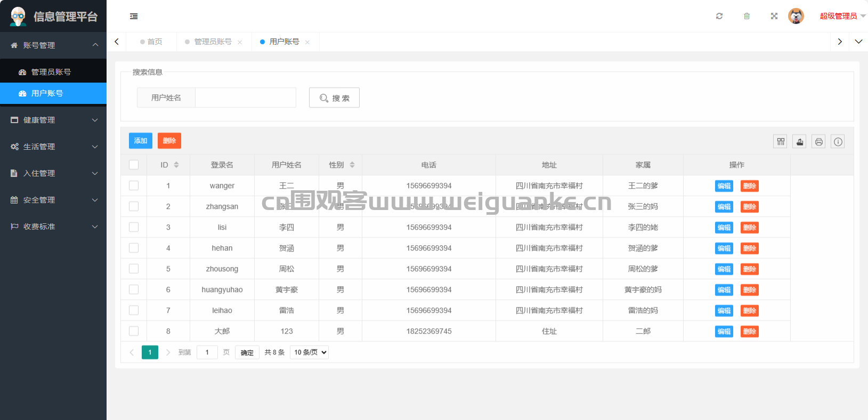The image size is (868, 420).
Task: Tick the checkbox for row lisi
Action: point(134,227)
